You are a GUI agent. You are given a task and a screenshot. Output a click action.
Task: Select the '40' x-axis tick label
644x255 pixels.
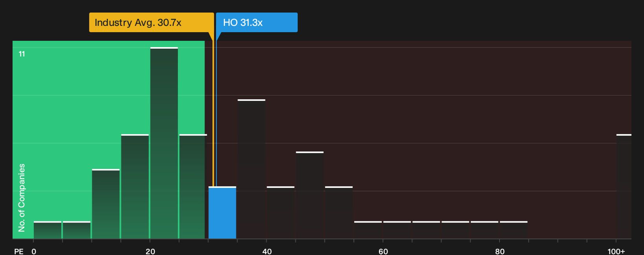267,251
